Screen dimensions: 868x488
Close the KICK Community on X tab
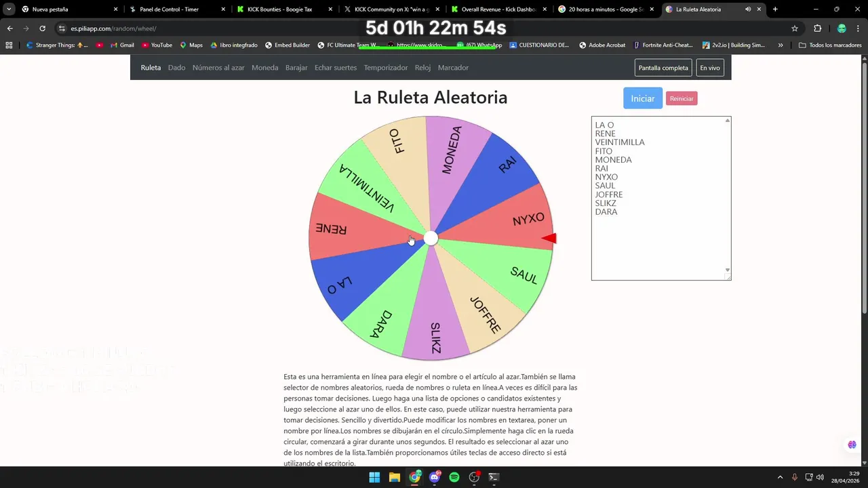click(x=437, y=9)
